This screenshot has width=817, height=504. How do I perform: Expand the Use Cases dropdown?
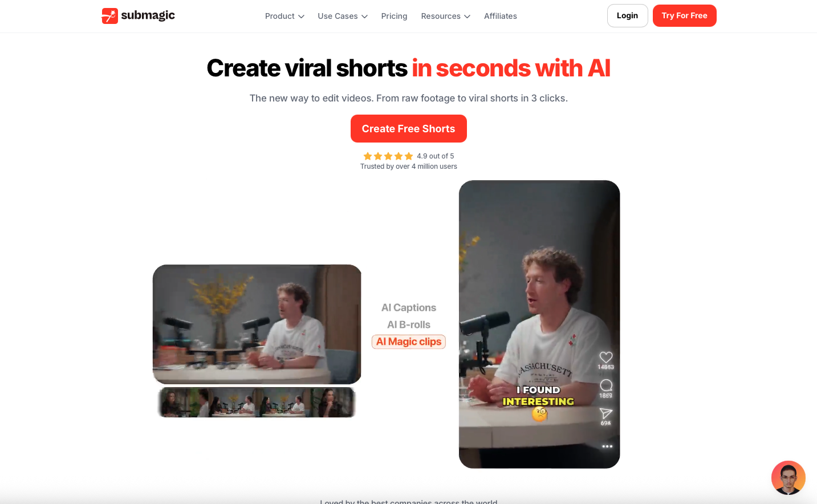tap(343, 16)
